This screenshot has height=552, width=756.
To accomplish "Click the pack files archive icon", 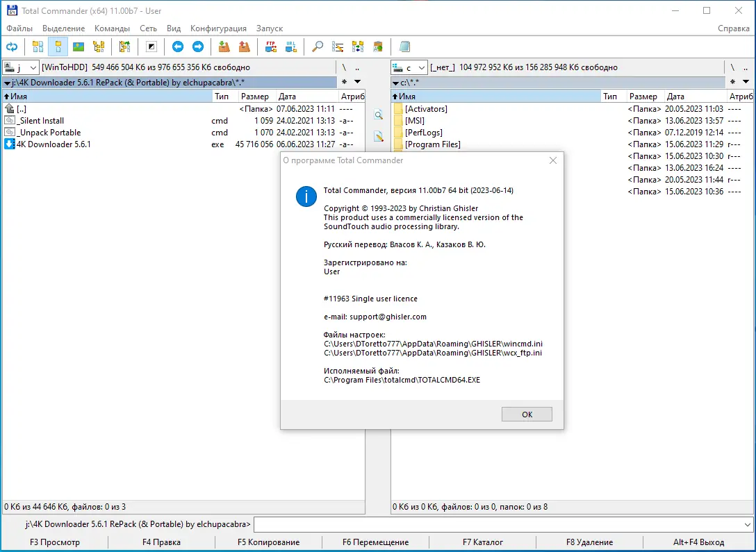I will pyautogui.click(x=224, y=47).
